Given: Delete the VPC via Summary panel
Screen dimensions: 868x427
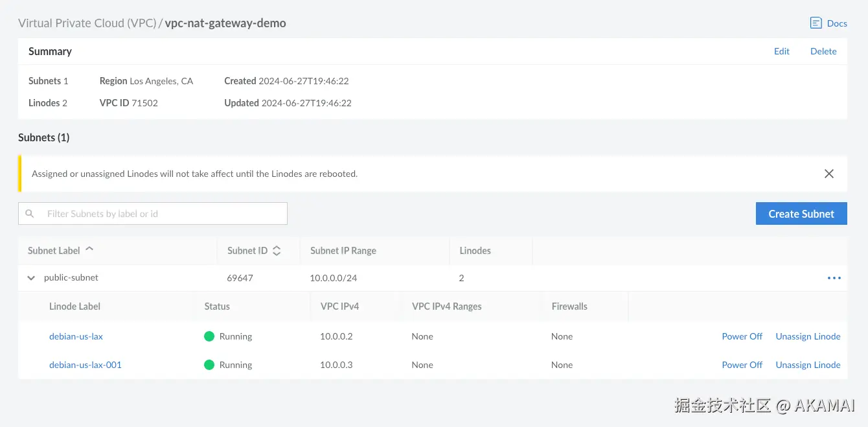Looking at the screenshot, I should [823, 51].
